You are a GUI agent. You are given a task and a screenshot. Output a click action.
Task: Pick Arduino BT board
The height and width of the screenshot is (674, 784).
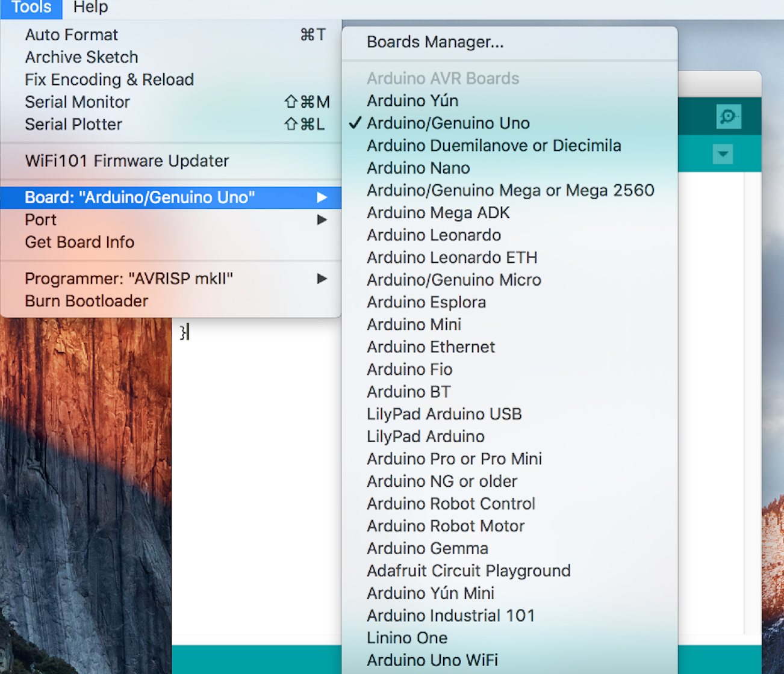tap(509, 392)
